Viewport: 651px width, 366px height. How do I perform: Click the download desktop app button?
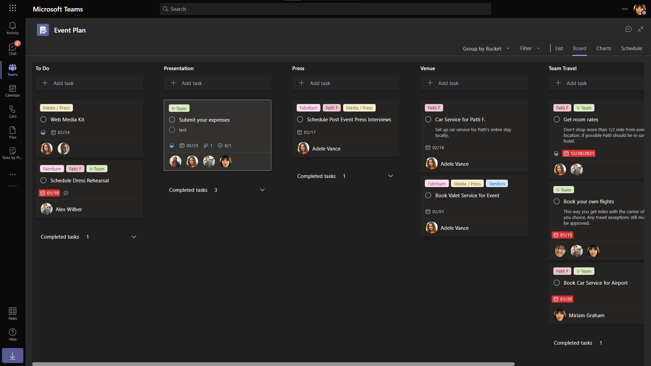[x=12, y=356]
